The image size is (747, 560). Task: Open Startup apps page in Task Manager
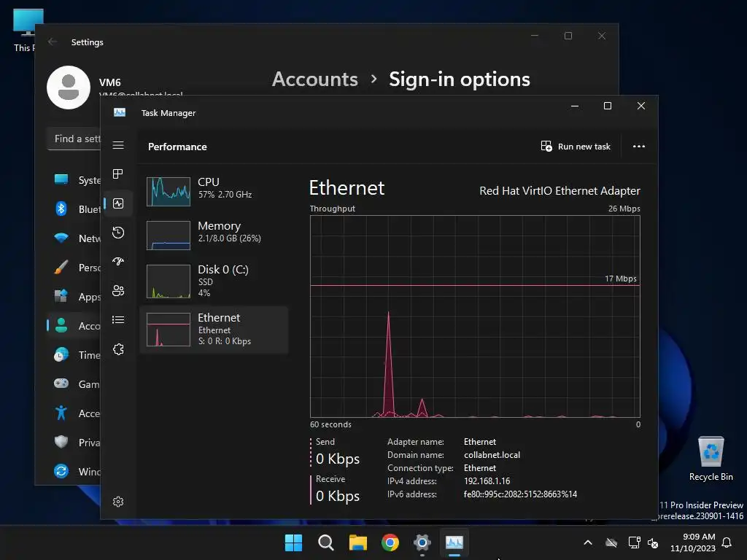tap(118, 262)
